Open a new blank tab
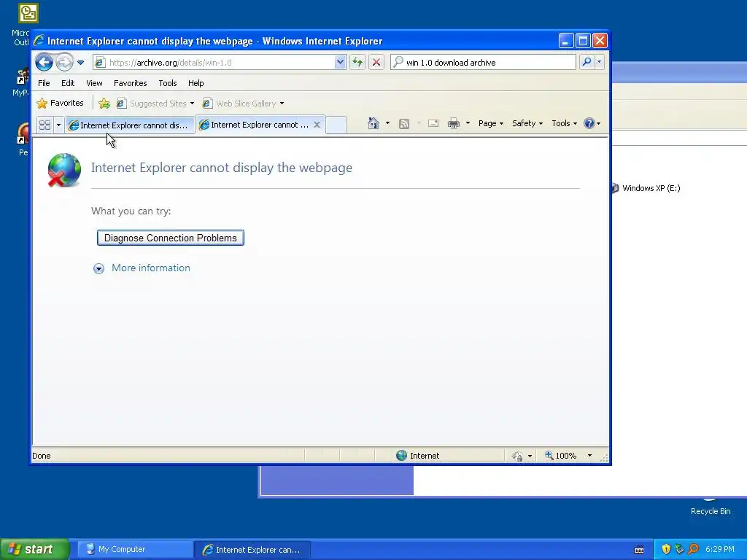Screen dimensions: 747x560 336,125
